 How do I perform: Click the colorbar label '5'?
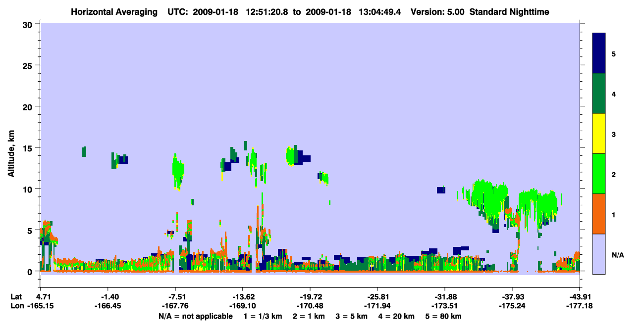point(614,53)
